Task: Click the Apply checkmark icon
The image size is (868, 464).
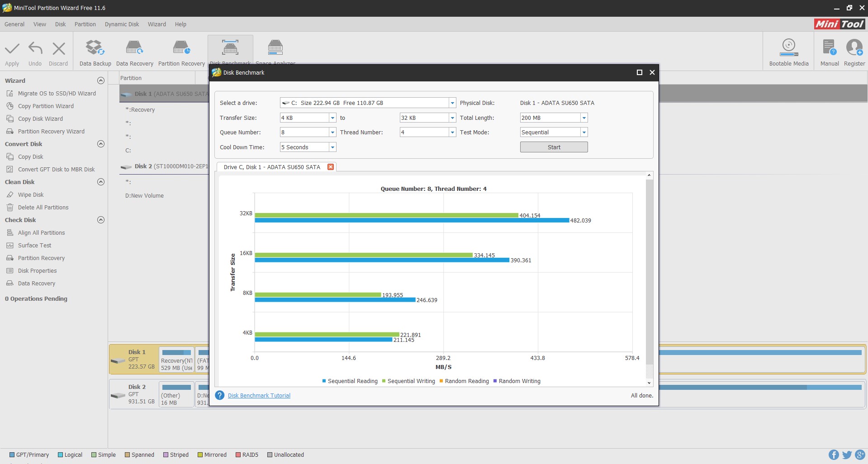Action: [12, 48]
